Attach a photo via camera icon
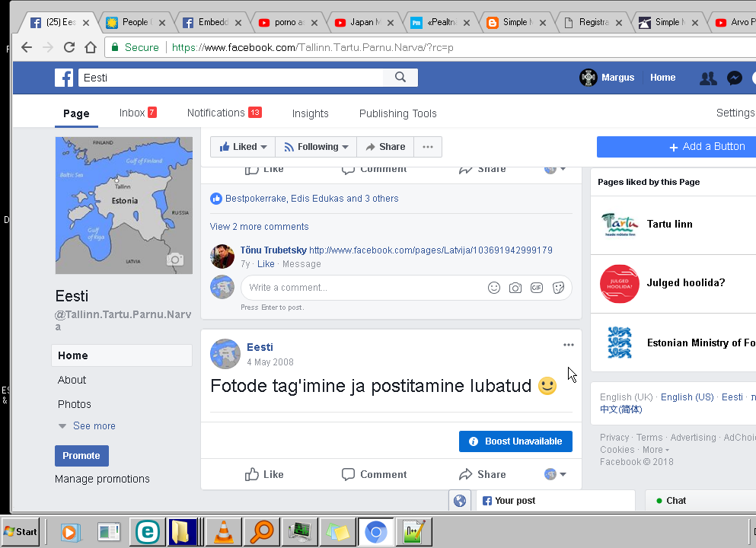 (515, 288)
